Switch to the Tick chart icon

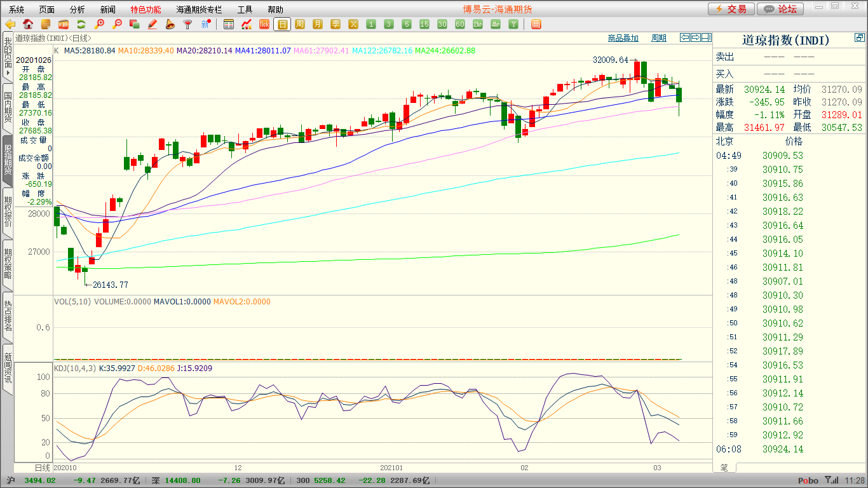(x=264, y=24)
